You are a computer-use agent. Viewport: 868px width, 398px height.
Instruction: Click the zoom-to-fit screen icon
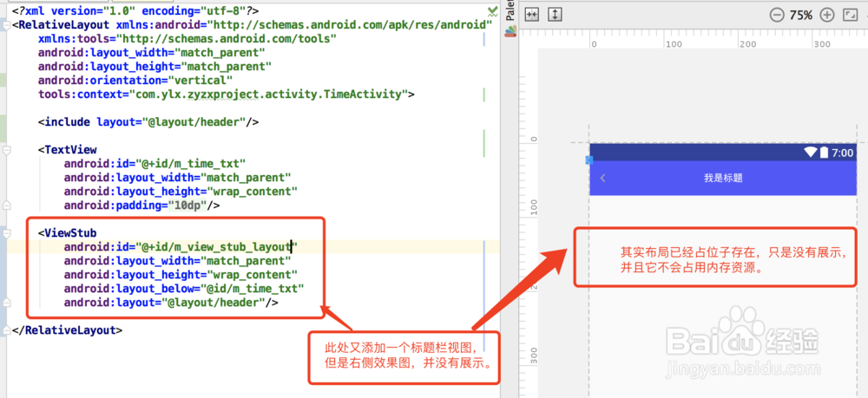pyautogui.click(x=850, y=16)
